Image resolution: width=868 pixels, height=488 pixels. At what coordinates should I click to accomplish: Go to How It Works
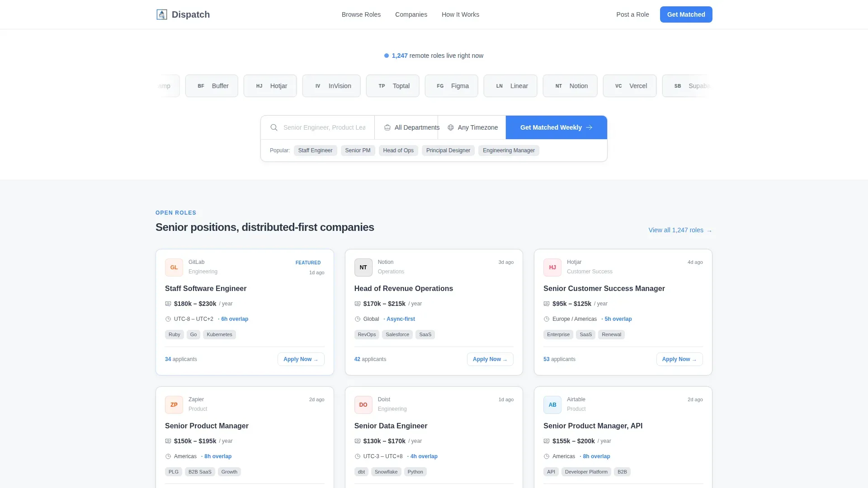click(460, 14)
